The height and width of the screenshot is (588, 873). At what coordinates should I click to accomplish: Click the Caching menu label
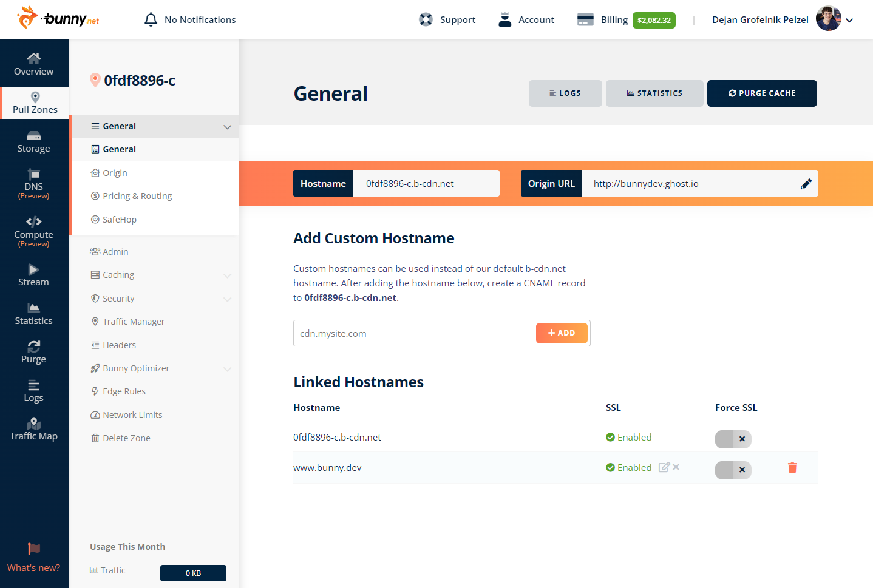click(x=118, y=275)
